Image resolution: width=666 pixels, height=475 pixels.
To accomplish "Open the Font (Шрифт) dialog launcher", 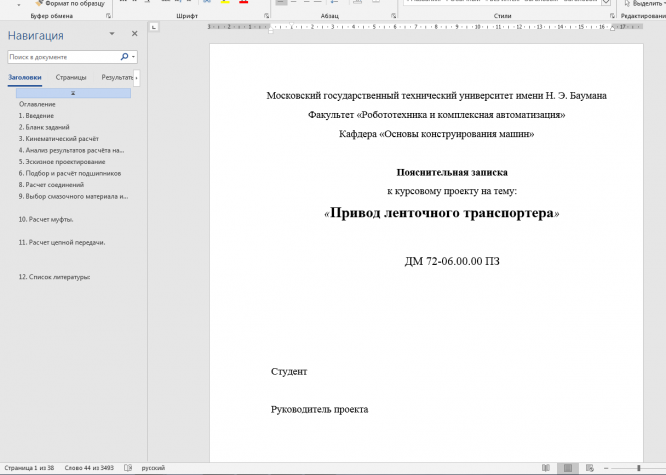I will point(268,17).
